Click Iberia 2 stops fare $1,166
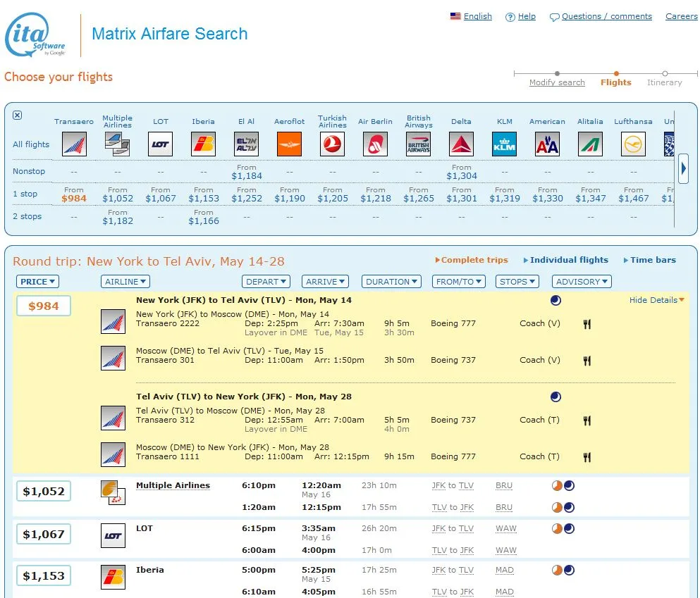700x598 pixels. tap(204, 220)
